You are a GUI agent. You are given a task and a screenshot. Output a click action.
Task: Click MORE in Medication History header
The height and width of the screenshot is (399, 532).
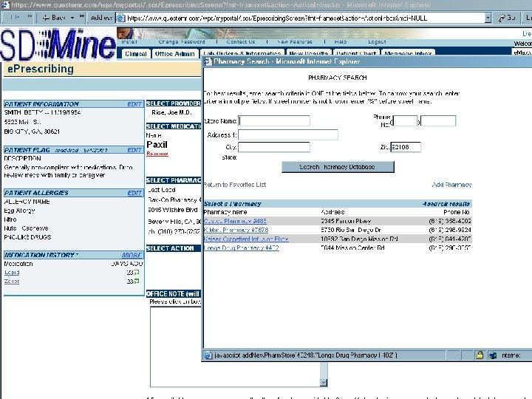pyautogui.click(x=132, y=255)
